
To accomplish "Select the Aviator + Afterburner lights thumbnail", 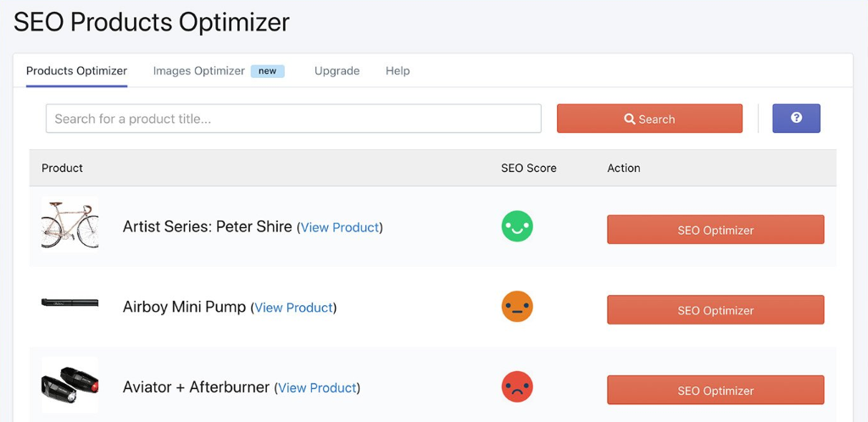I will 70,385.
